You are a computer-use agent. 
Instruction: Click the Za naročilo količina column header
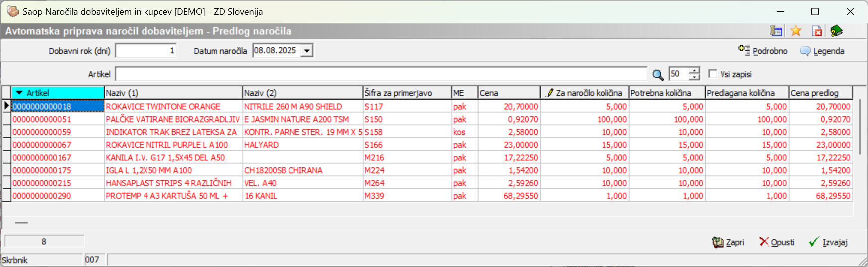point(584,93)
